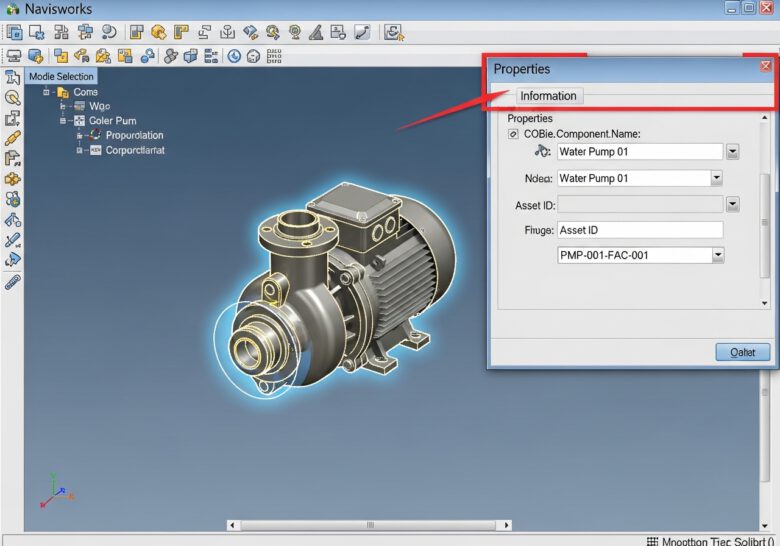The image size is (780, 546).
Task: Click the gray triangle measure icon
Action: click(x=316, y=32)
